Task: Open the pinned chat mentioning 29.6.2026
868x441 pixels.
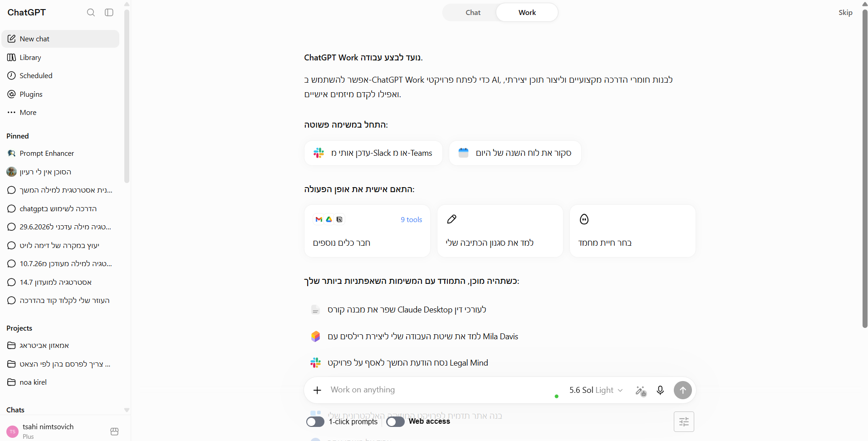Action: (60, 227)
